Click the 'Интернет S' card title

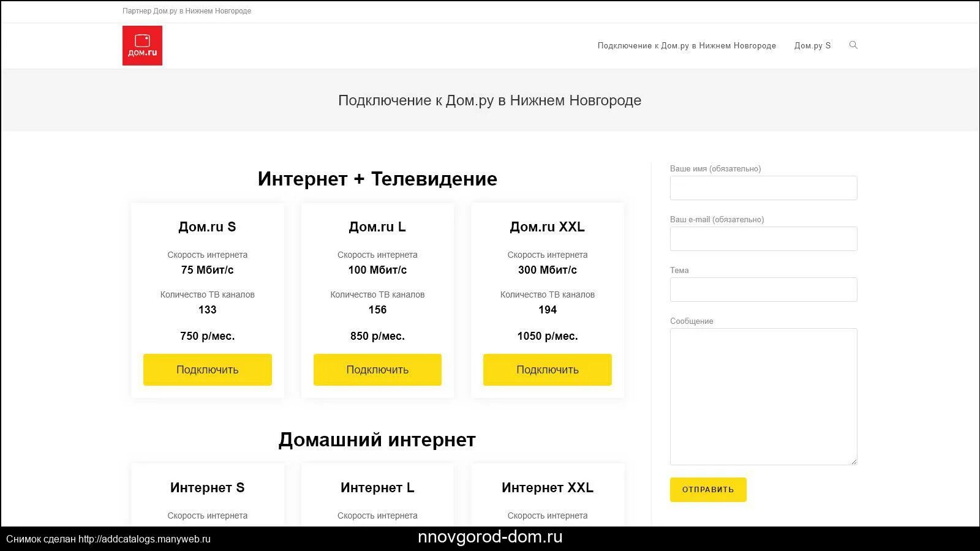(x=207, y=488)
